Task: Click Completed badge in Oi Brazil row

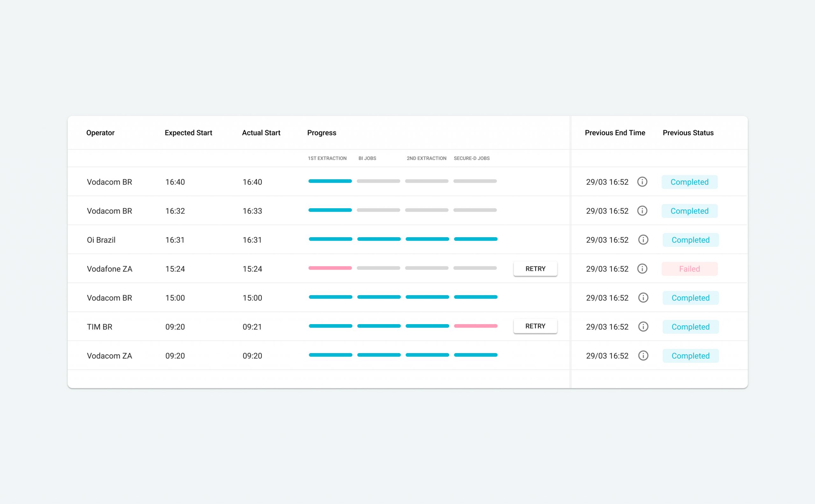Action: [x=690, y=240]
